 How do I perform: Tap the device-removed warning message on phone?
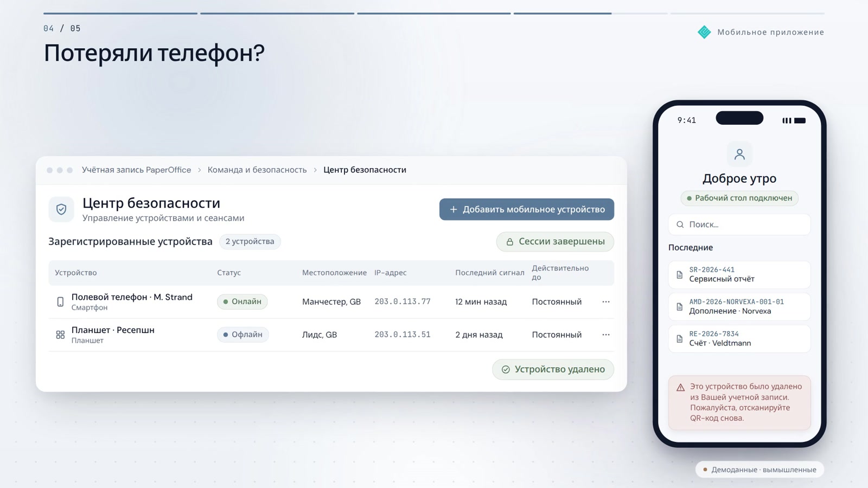[x=739, y=402]
